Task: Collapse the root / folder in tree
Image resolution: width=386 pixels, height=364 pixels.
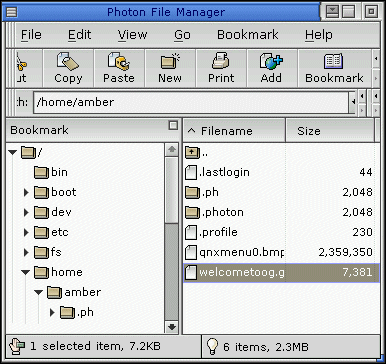Action: point(13,153)
